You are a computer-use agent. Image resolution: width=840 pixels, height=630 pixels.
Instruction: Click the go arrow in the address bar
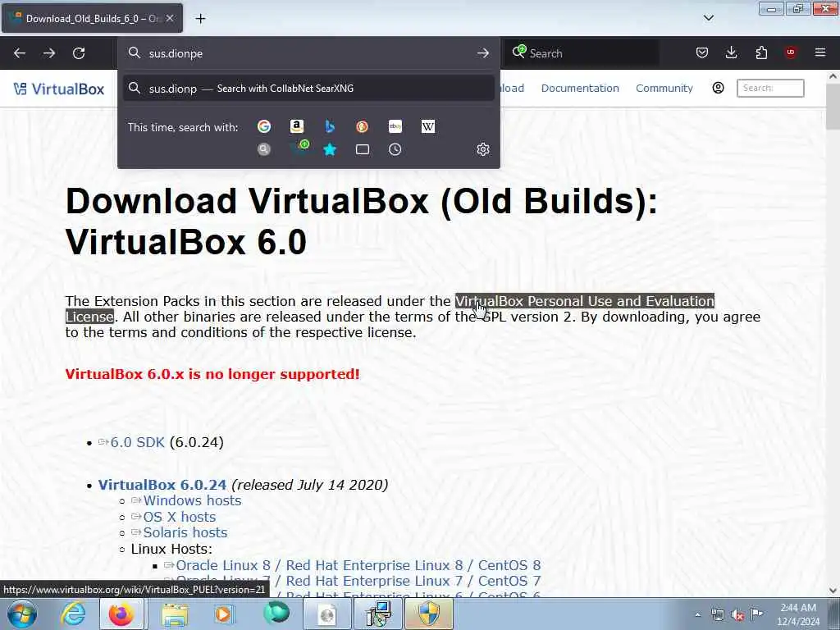[x=482, y=53]
